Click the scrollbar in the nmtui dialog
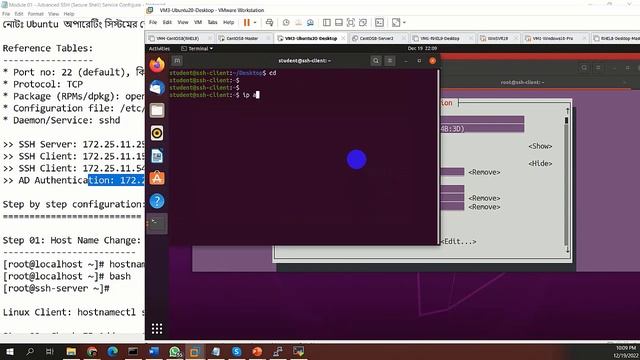Viewport: 640px width, 360px height. [x=567, y=180]
